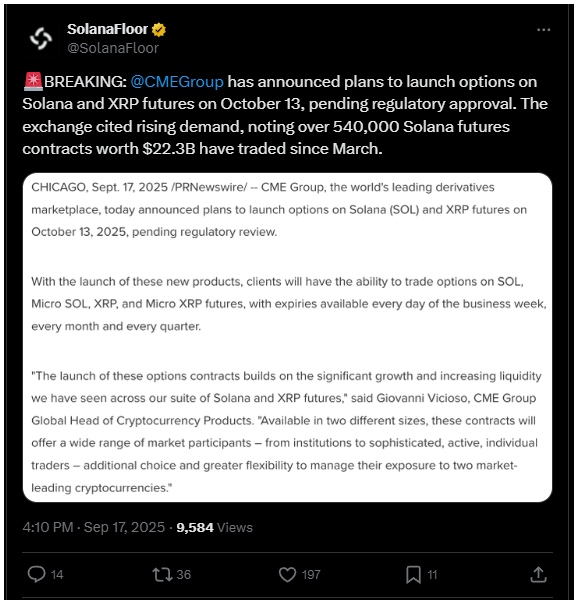The image size is (578, 604).
Task: Click the 197 likes count
Action: tap(311, 575)
